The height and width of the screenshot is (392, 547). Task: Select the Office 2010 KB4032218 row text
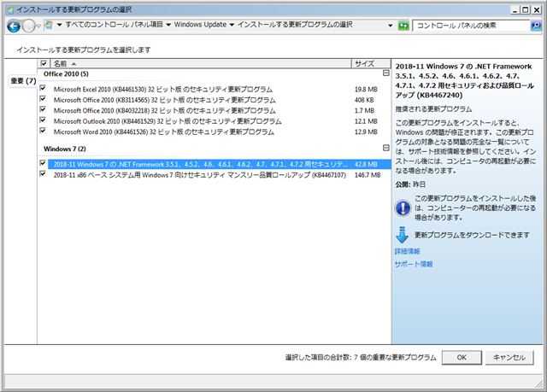pos(165,110)
